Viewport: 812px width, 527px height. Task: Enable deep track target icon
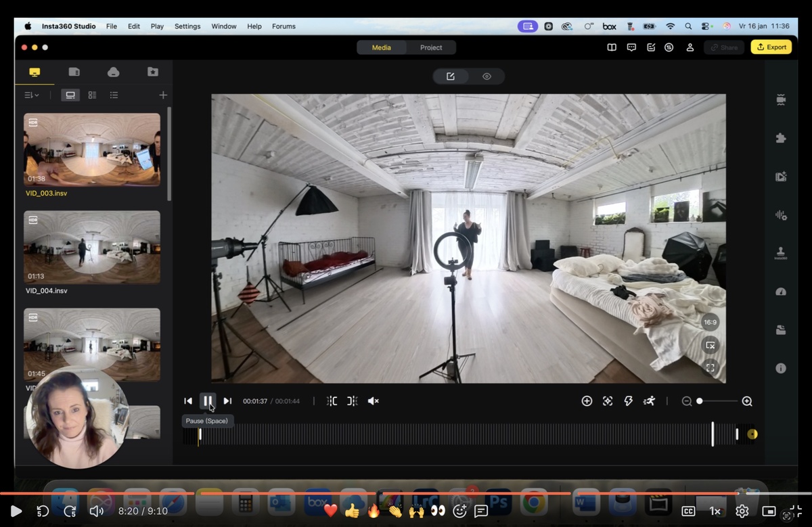608,401
